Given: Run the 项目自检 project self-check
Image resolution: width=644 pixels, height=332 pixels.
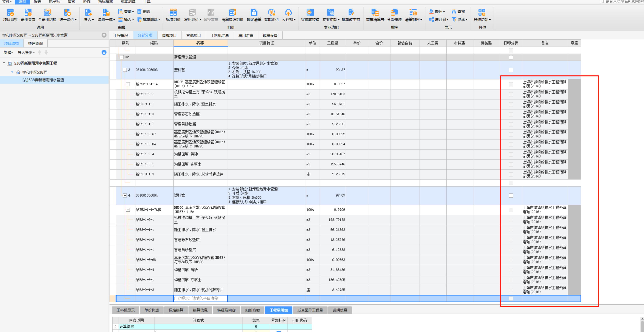Looking at the screenshot, I should [10, 15].
